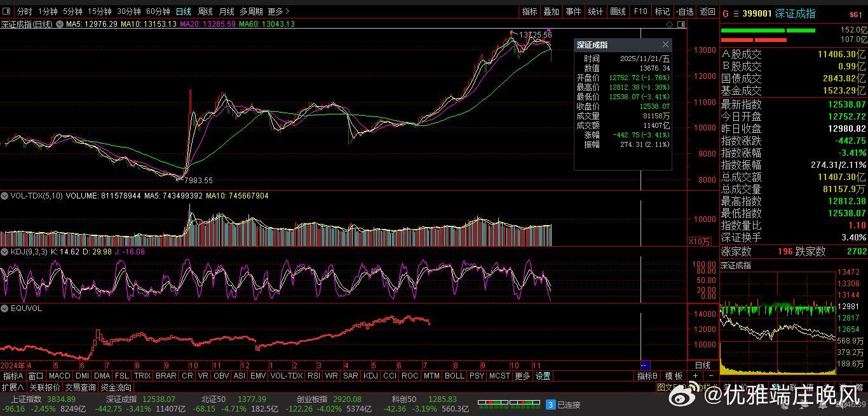Click the red G icon beside 399001
Image resolution: width=868 pixels, height=416 pixels.
point(726,13)
